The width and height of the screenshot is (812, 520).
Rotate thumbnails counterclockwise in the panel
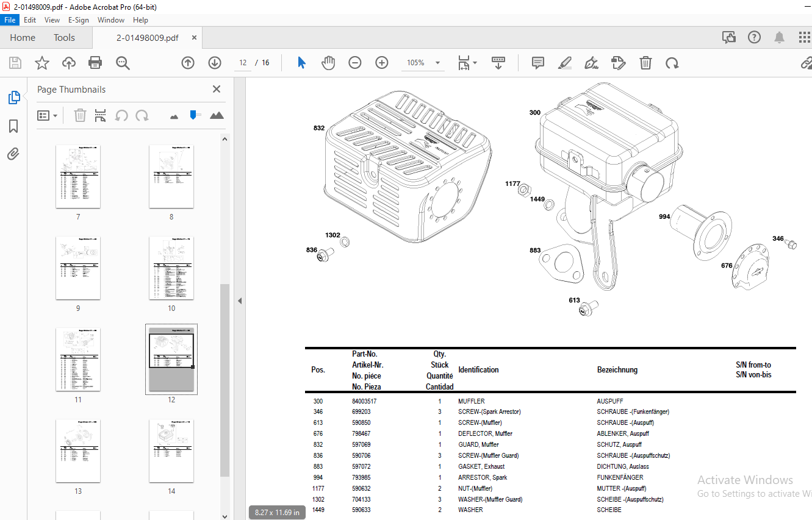[x=121, y=115]
